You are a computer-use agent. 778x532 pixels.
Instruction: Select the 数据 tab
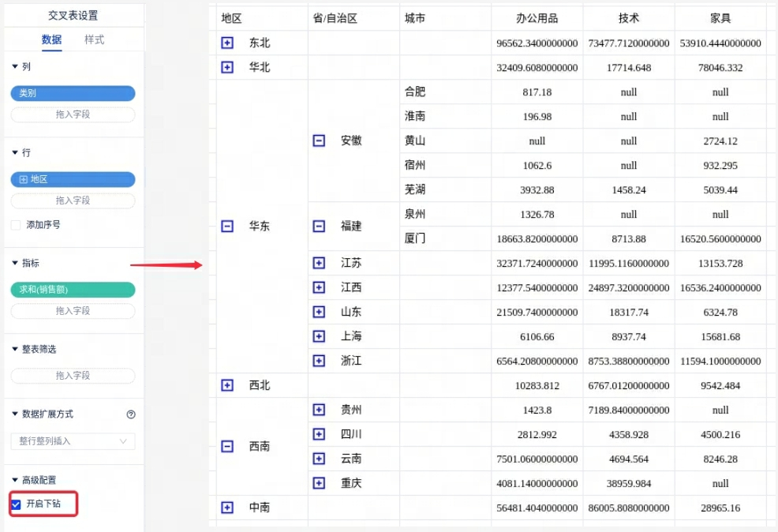(52, 39)
